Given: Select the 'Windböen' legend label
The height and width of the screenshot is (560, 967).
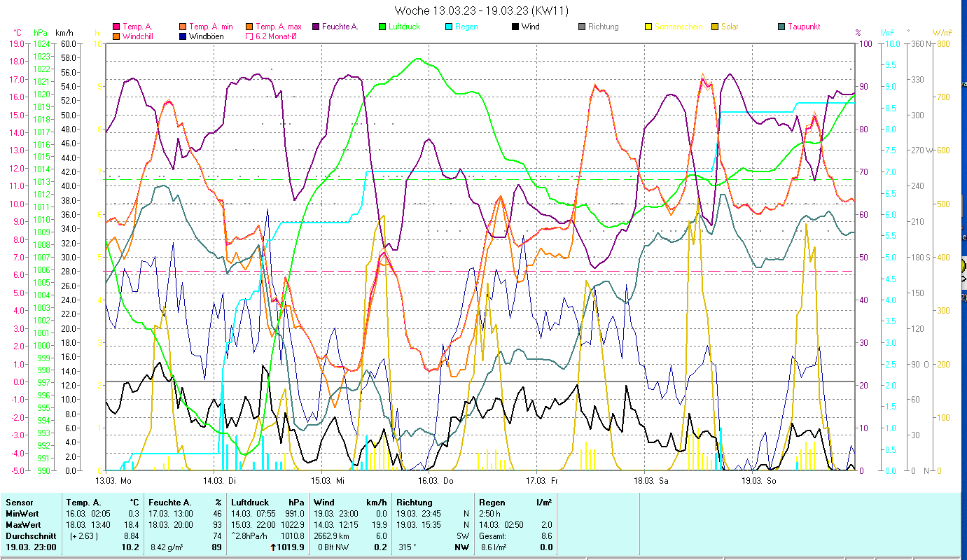Looking at the screenshot, I should tap(207, 36).
